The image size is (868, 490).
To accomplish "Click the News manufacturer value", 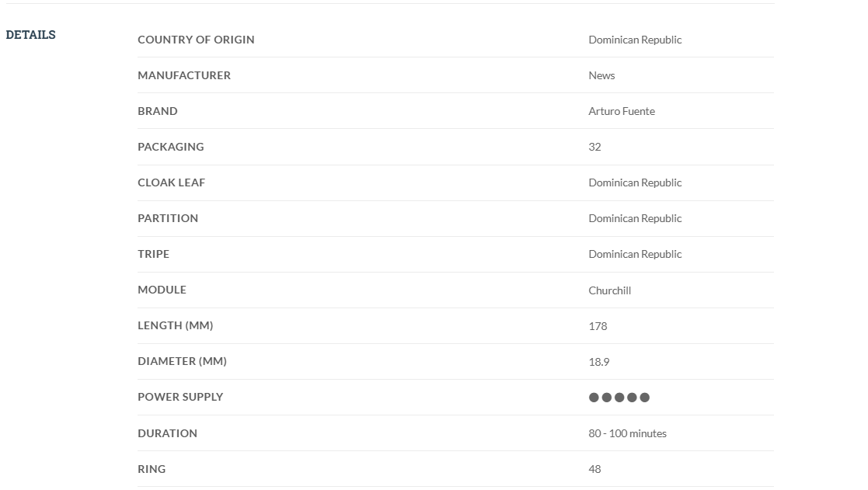I will point(601,75).
